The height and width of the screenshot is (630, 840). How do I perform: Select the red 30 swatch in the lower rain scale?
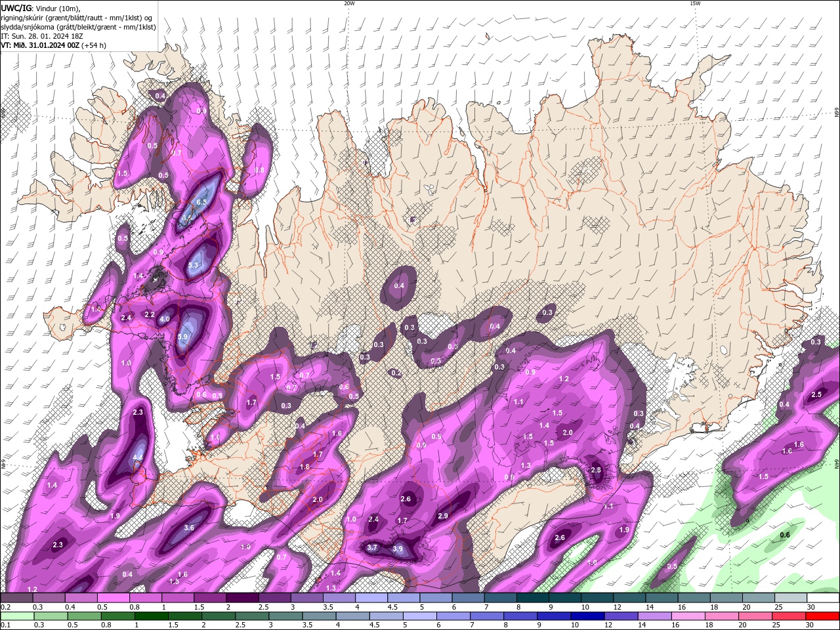tap(823, 616)
